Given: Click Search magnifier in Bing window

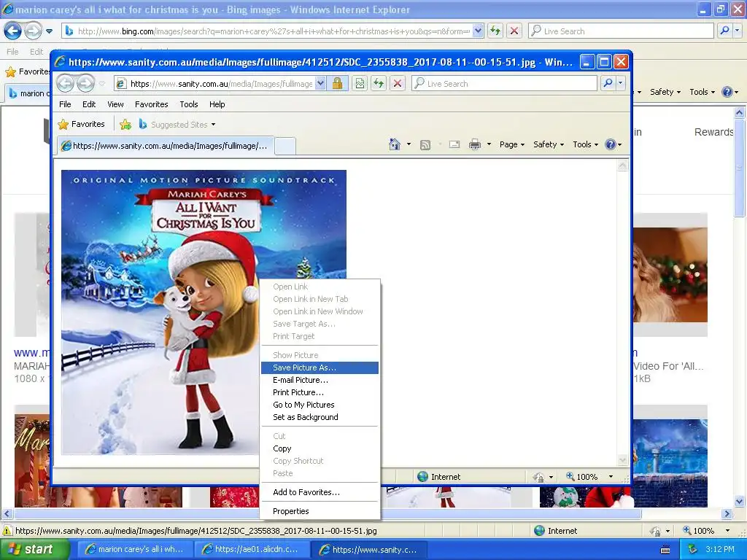Looking at the screenshot, I should (x=724, y=31).
